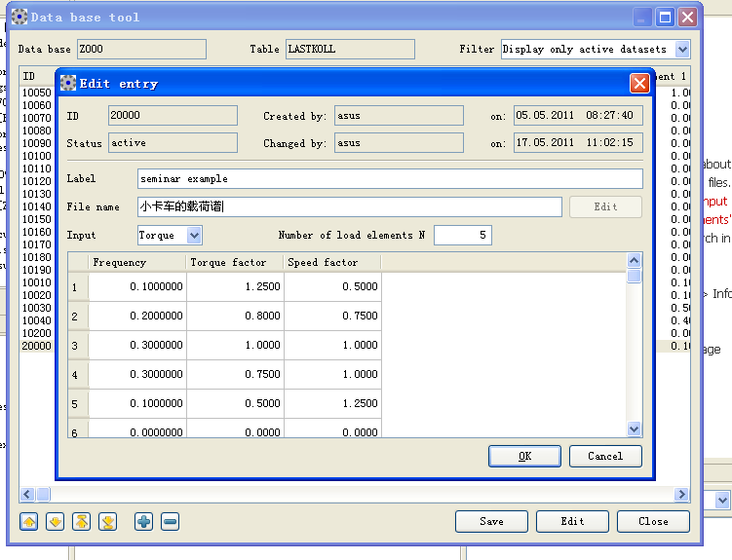Click the move-down arrow icon
732x560 pixels.
click(56, 522)
